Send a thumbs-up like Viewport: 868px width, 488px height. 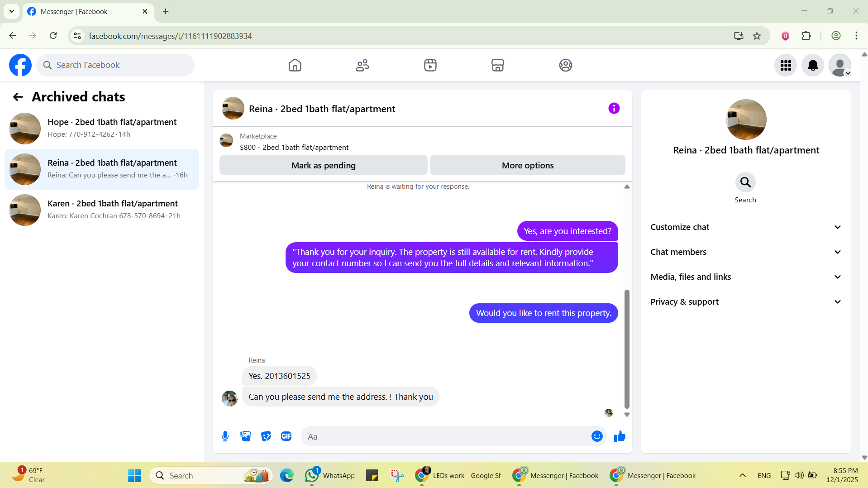[x=620, y=436]
